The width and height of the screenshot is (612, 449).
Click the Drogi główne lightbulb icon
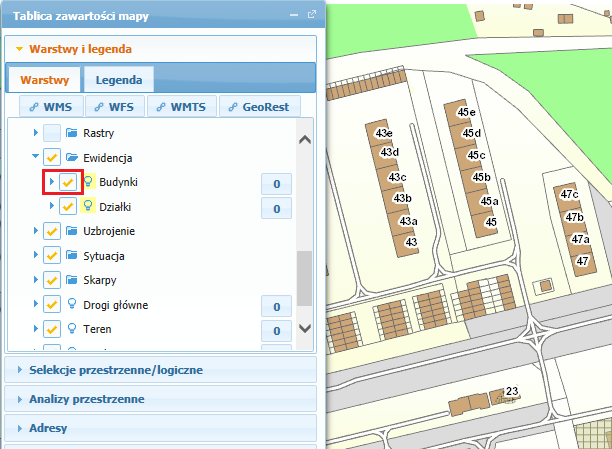tap(72, 304)
